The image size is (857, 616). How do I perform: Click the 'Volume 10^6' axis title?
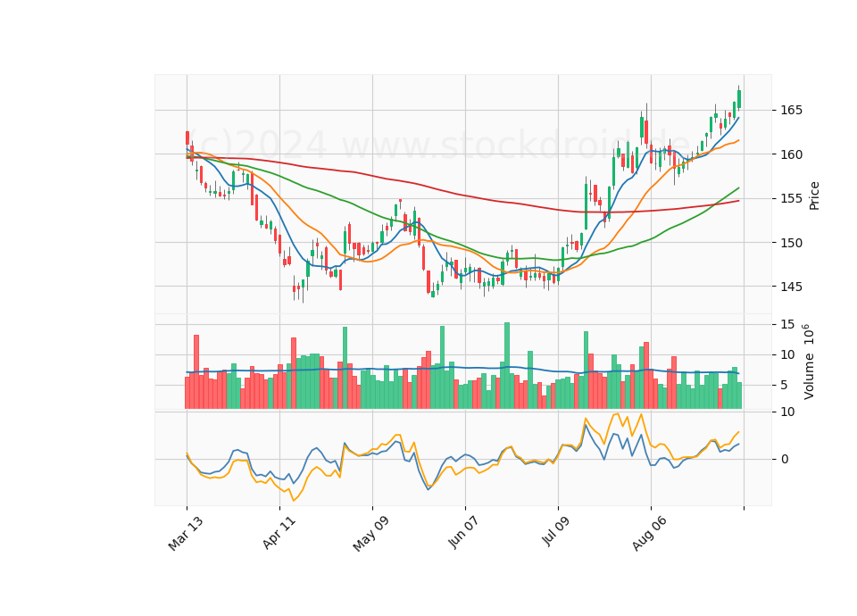pyautogui.click(x=809, y=362)
